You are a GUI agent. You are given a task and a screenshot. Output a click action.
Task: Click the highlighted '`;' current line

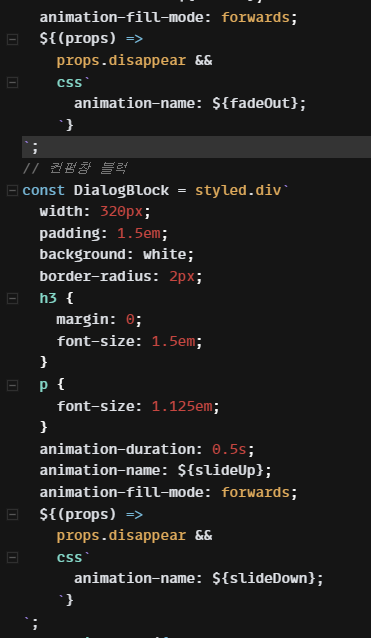[196, 147]
